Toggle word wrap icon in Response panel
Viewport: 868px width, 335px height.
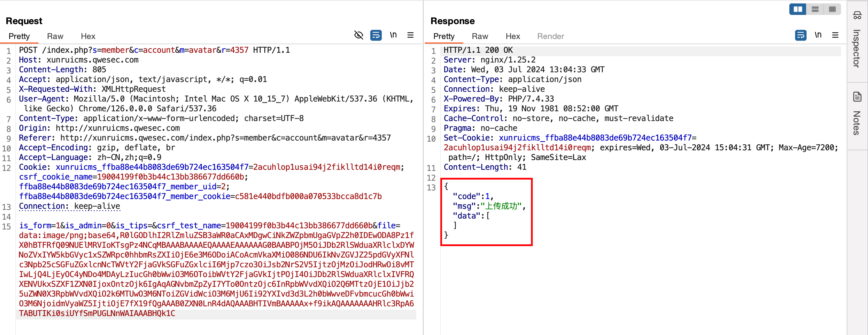pyautogui.click(x=800, y=35)
